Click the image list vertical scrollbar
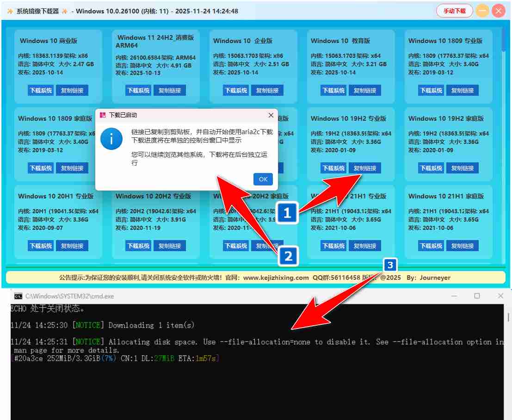 pos(504,139)
